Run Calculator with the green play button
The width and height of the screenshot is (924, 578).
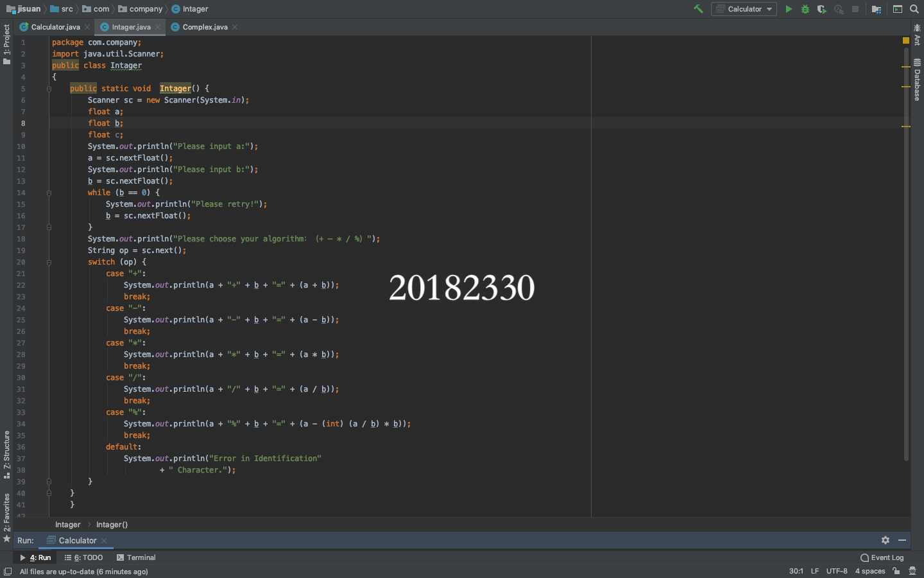pyautogui.click(x=789, y=9)
